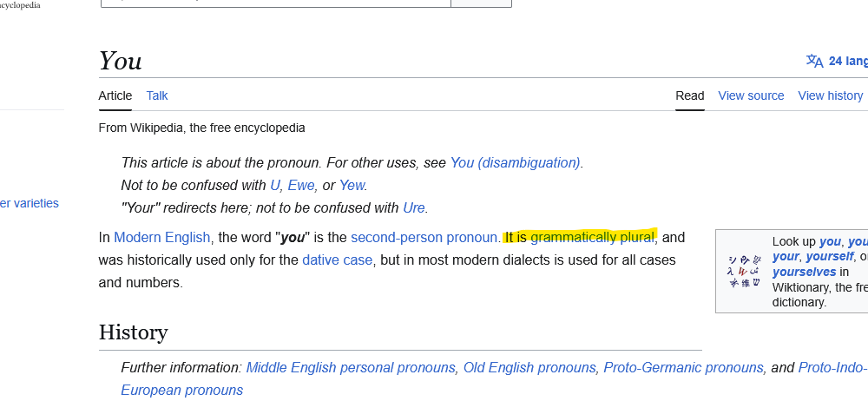Open the Ure link
The image size is (868, 401).
click(x=414, y=208)
